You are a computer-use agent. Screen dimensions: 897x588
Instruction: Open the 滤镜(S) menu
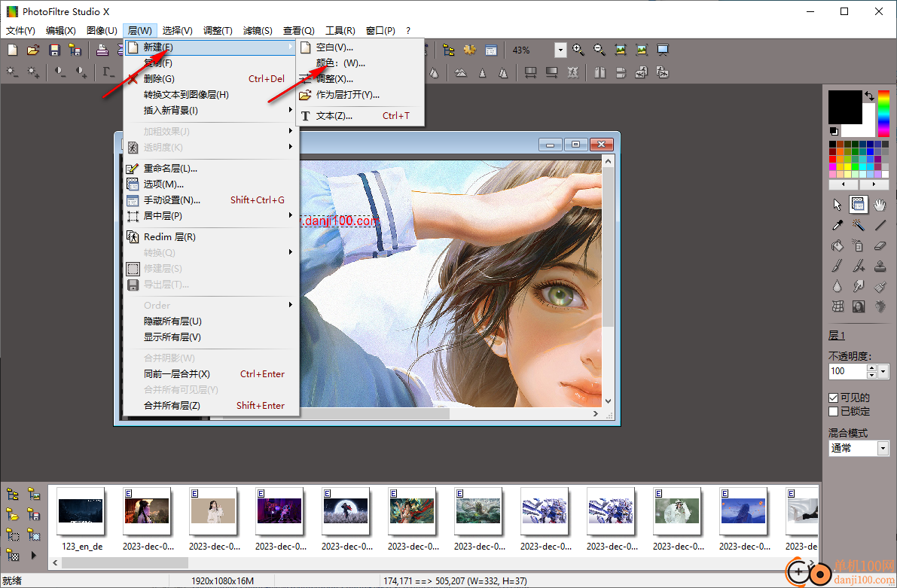coord(258,30)
